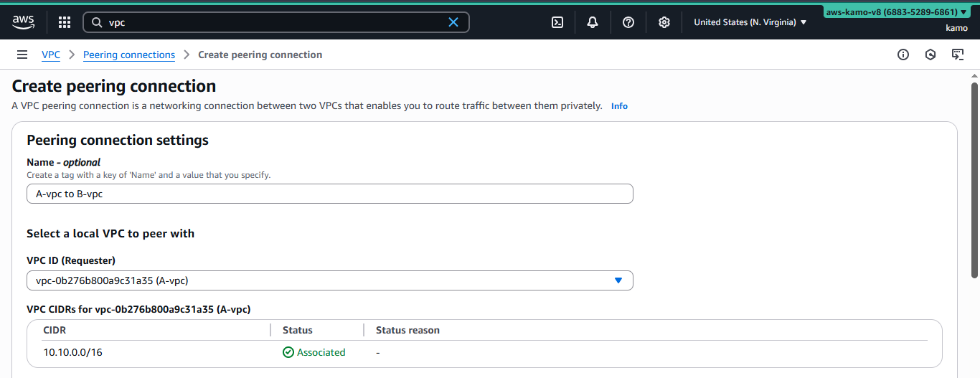Click the CIDR column header
980x378 pixels.
click(55, 330)
